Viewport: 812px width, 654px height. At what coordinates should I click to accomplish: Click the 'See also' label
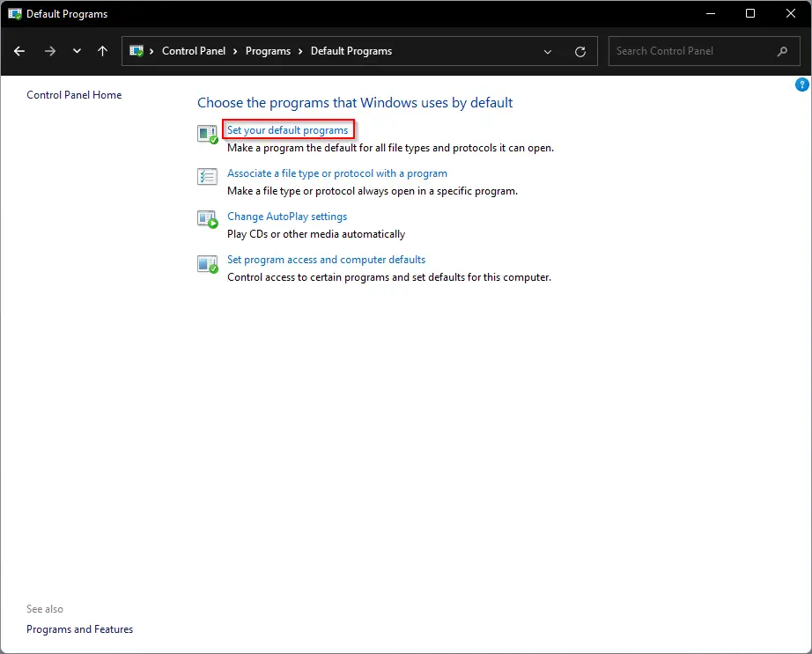tap(45, 609)
